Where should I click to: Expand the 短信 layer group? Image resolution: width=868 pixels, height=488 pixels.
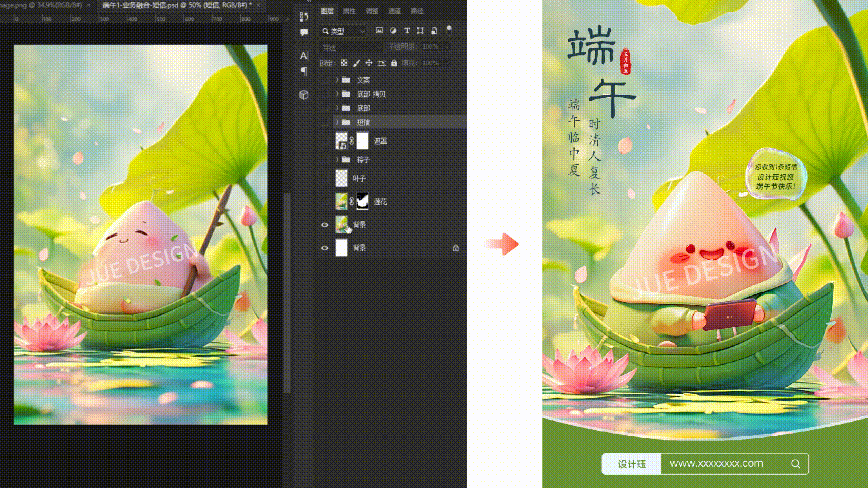[337, 122]
